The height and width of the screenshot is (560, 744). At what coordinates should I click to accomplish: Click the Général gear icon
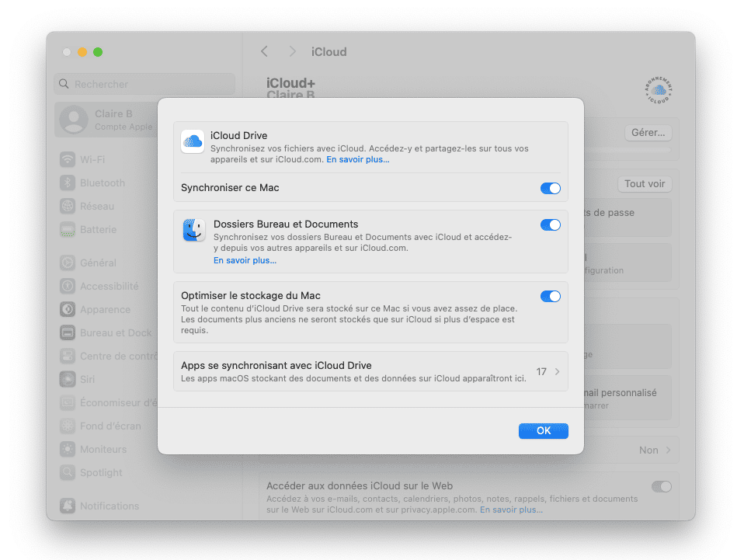[68, 263]
